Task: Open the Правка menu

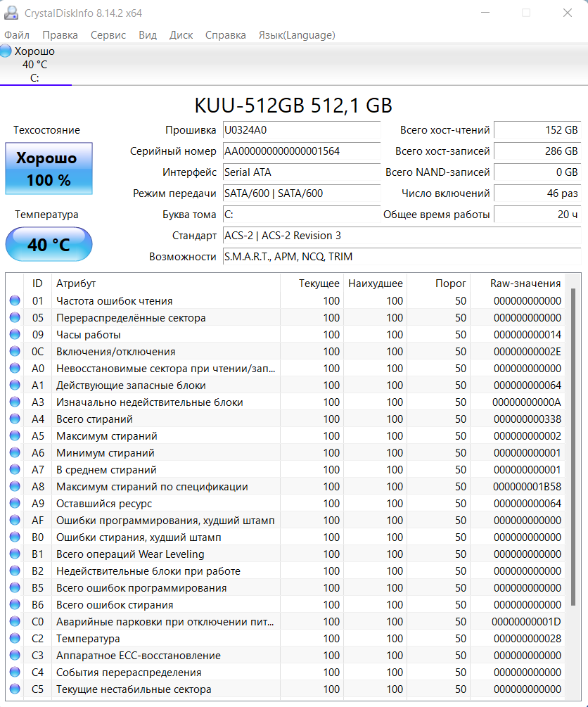Action: click(60, 35)
